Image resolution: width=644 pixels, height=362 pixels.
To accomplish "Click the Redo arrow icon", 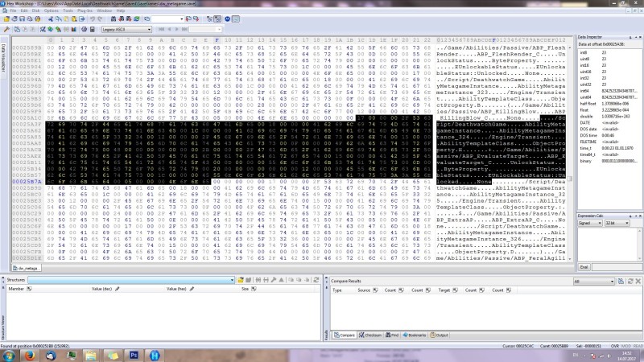I will coord(100,19).
